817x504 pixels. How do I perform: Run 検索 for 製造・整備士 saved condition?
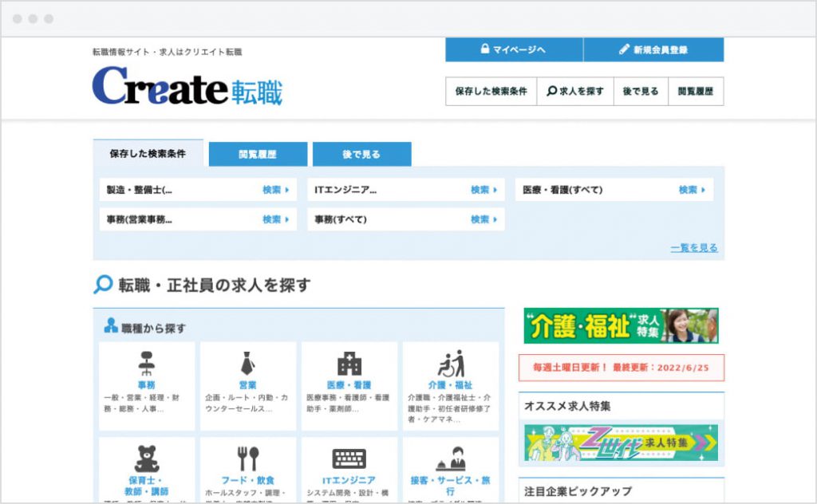click(x=275, y=190)
